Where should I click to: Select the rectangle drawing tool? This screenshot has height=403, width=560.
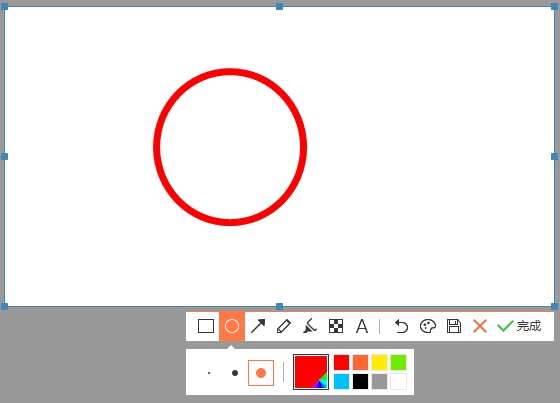[206, 326]
